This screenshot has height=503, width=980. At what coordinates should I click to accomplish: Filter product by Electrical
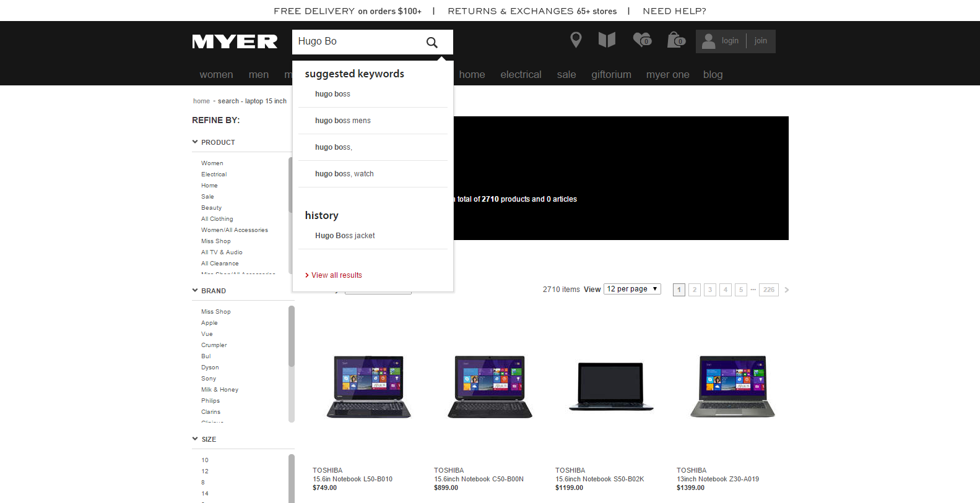tap(214, 174)
